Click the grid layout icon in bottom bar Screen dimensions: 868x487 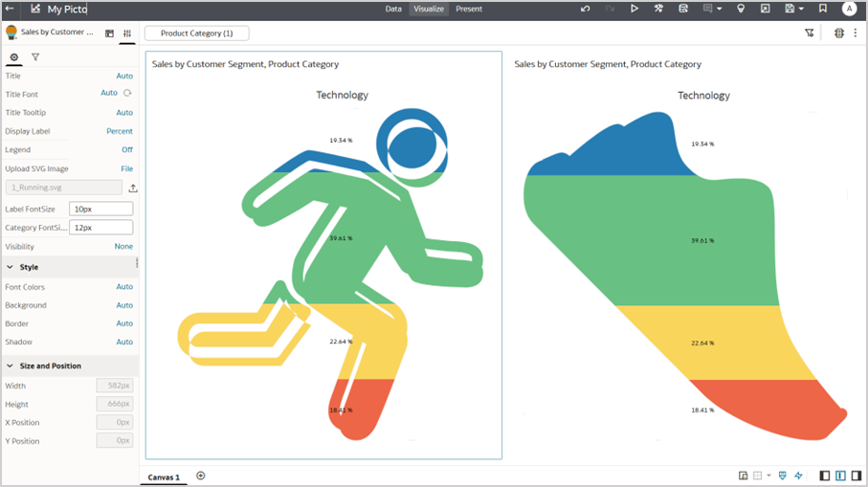tap(757, 476)
